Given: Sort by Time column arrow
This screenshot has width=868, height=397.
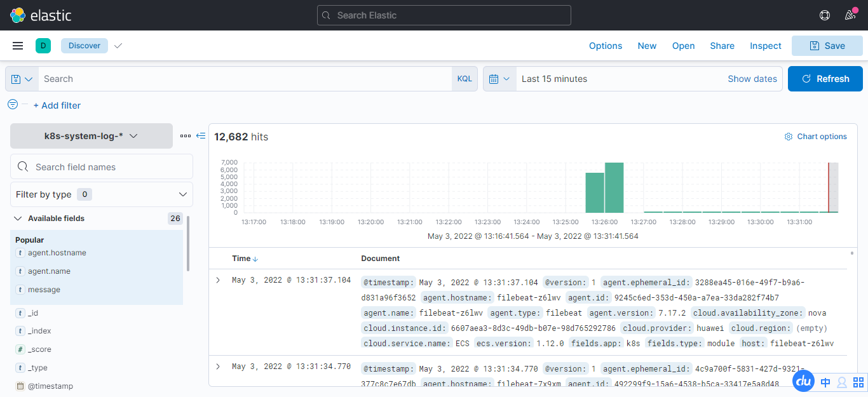Looking at the screenshot, I should pyautogui.click(x=255, y=259).
